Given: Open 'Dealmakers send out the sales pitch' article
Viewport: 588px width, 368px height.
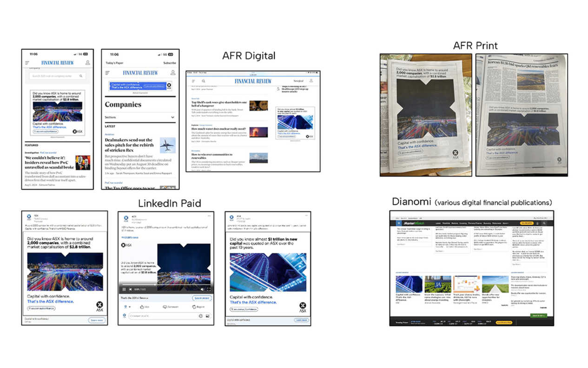Looking at the screenshot, I should click(x=129, y=145).
